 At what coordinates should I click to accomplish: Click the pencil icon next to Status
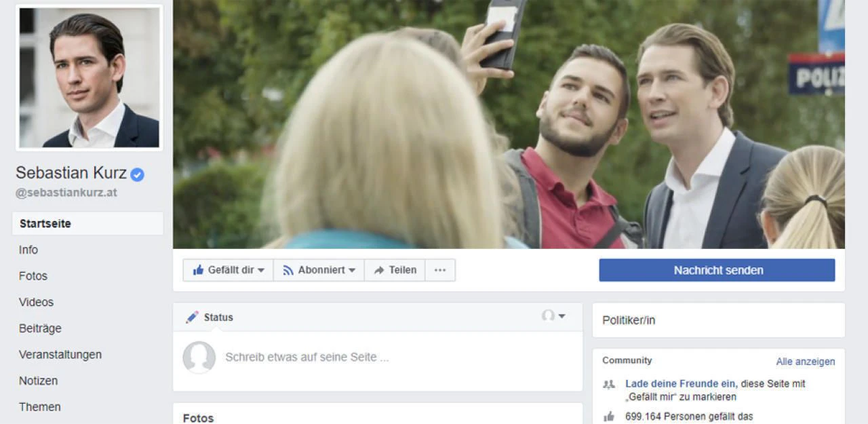tap(192, 317)
